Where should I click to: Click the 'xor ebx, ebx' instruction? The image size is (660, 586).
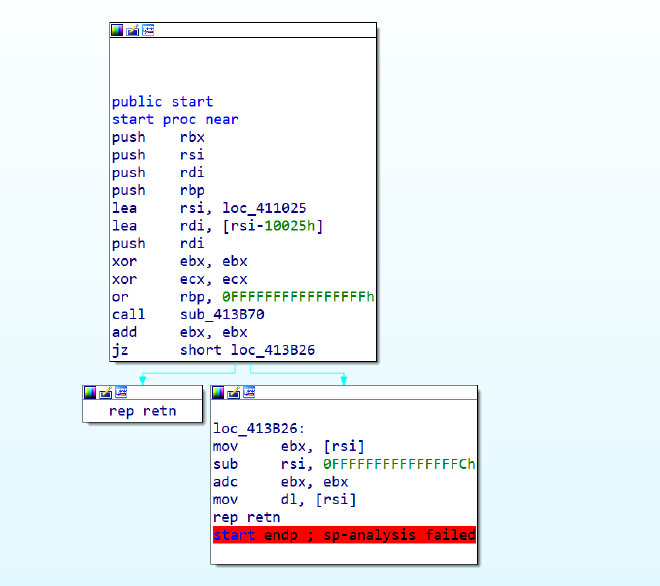(180, 261)
